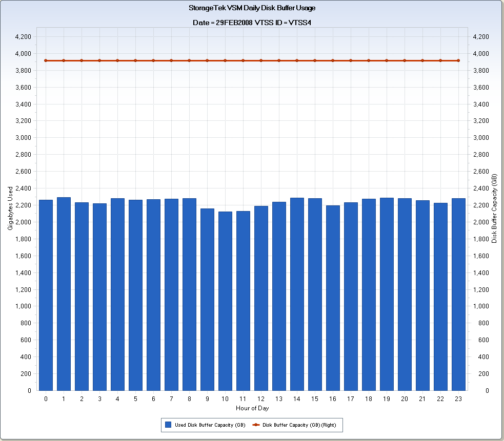Click the right axis value 600
The image size is (504, 441).
tap(483, 340)
